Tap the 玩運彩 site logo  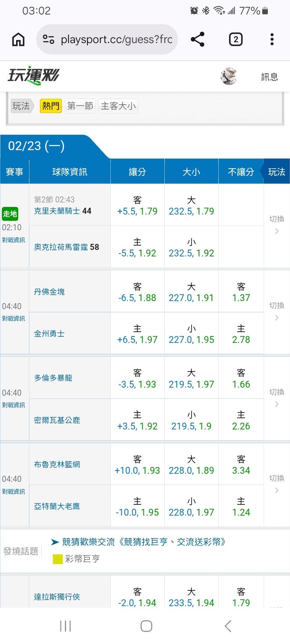[34, 76]
